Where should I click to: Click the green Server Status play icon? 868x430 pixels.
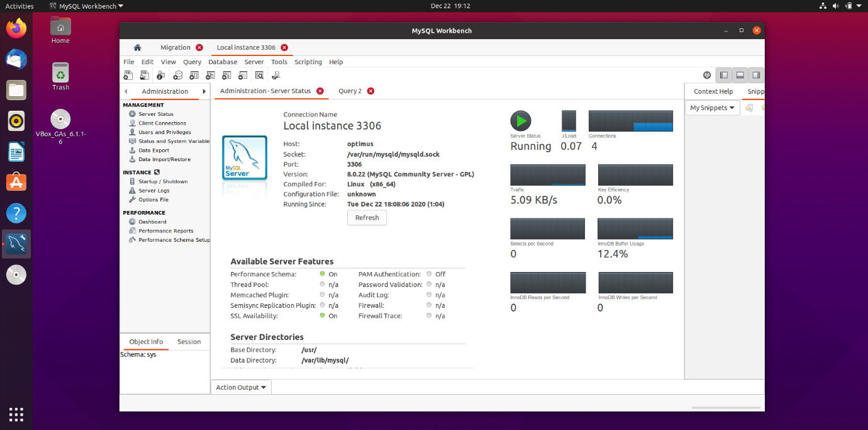click(x=520, y=121)
